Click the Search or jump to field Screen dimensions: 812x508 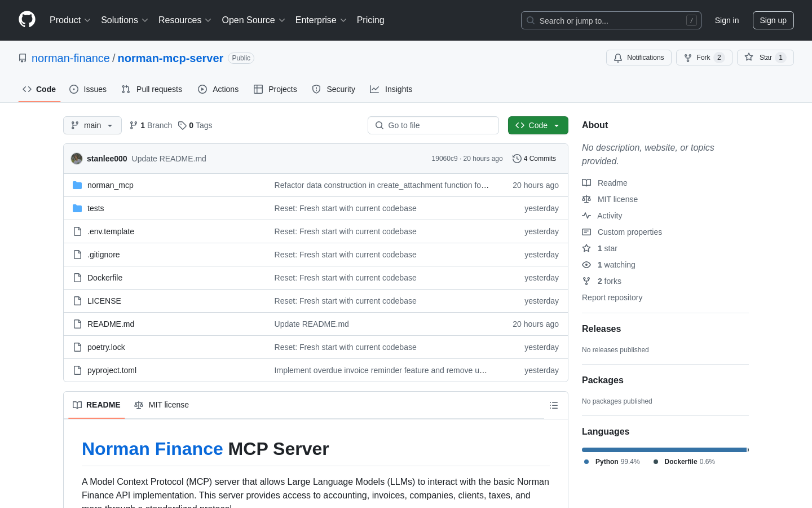[611, 20]
